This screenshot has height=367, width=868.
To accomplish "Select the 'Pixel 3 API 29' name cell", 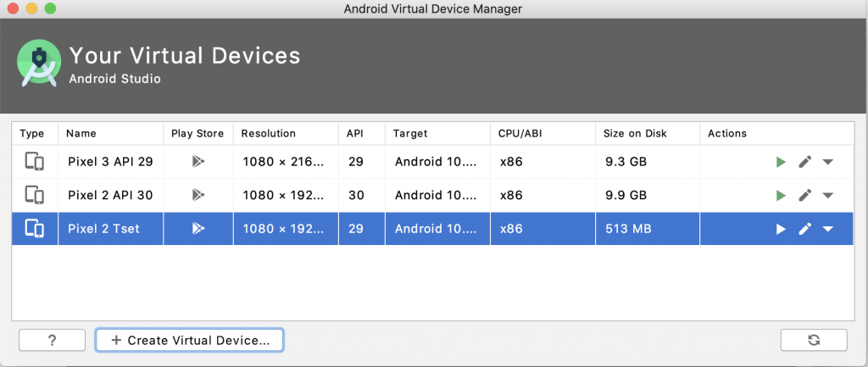I will click(x=111, y=162).
